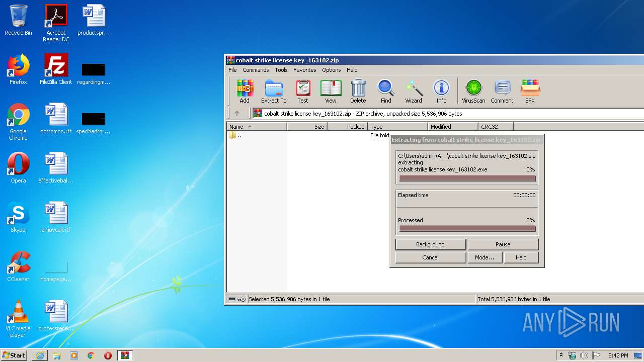Image resolution: width=644 pixels, height=362 pixels.
Task: Open Recycle Bin desktop icon
Action: coord(18,20)
